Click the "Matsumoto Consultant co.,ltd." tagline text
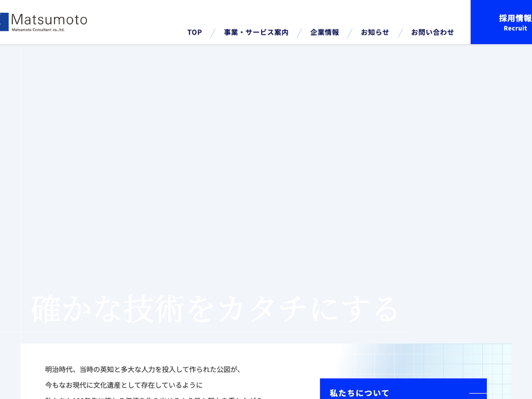 coord(38,30)
